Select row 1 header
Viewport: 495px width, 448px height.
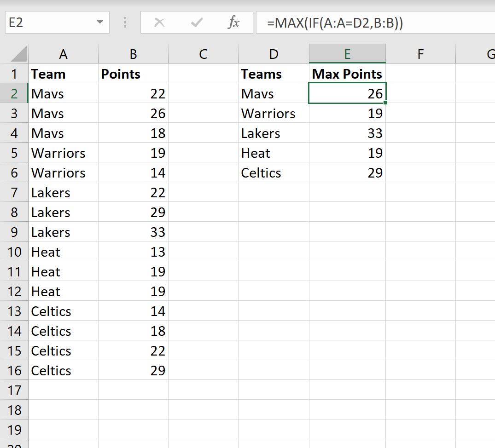[14, 74]
